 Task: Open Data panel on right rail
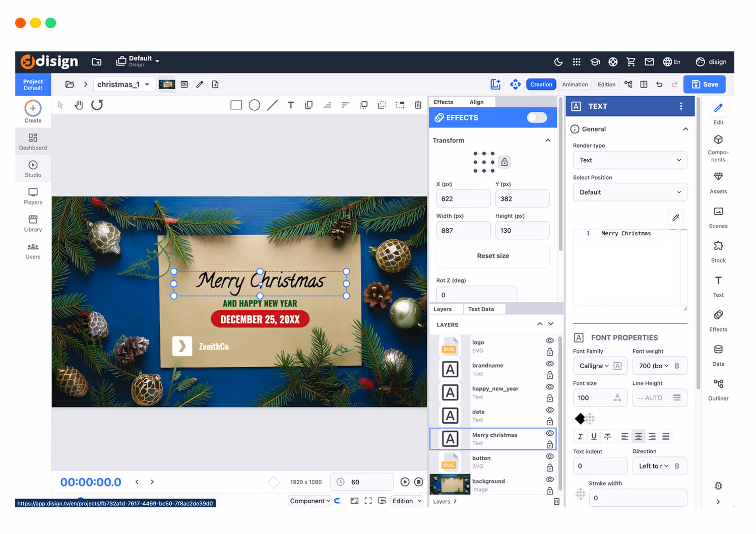pos(718,355)
